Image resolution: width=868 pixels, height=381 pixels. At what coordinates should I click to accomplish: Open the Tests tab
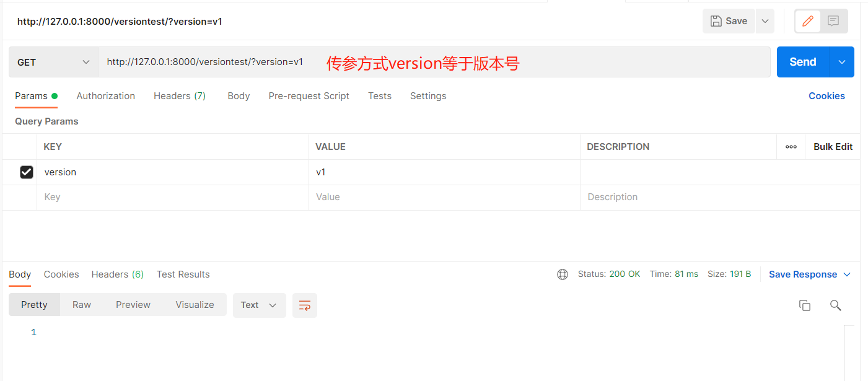(x=380, y=96)
